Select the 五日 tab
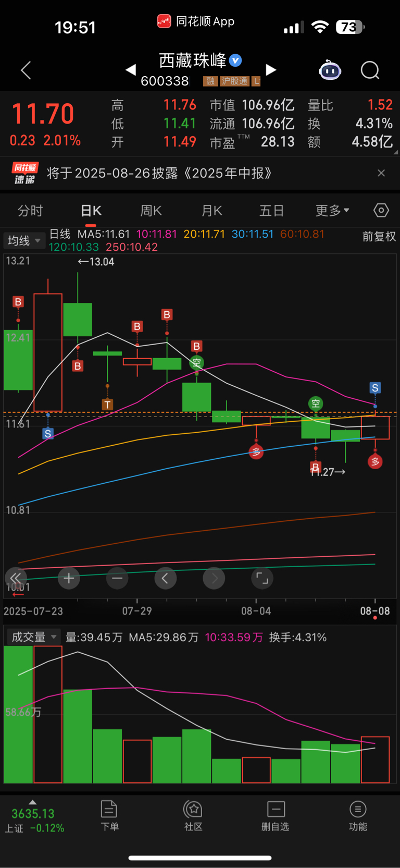400x868 pixels. click(x=272, y=211)
